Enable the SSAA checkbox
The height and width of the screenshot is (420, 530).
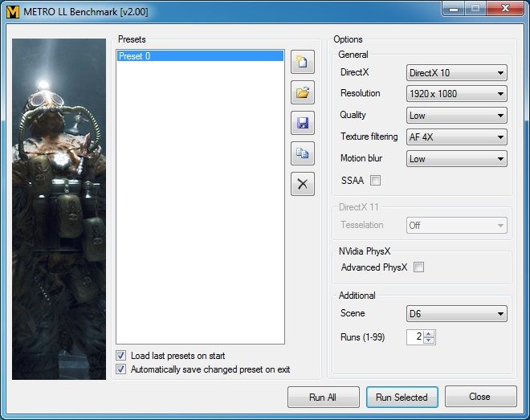[375, 181]
